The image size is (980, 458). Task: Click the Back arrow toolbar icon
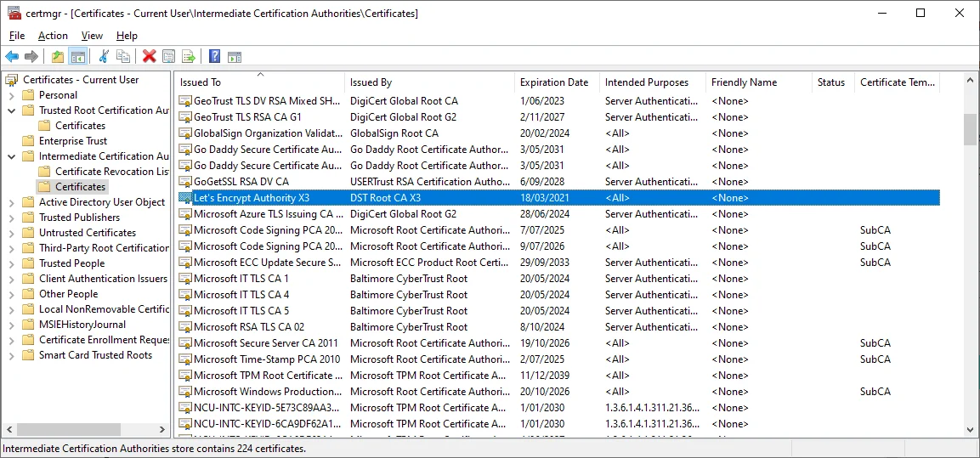pyautogui.click(x=12, y=57)
